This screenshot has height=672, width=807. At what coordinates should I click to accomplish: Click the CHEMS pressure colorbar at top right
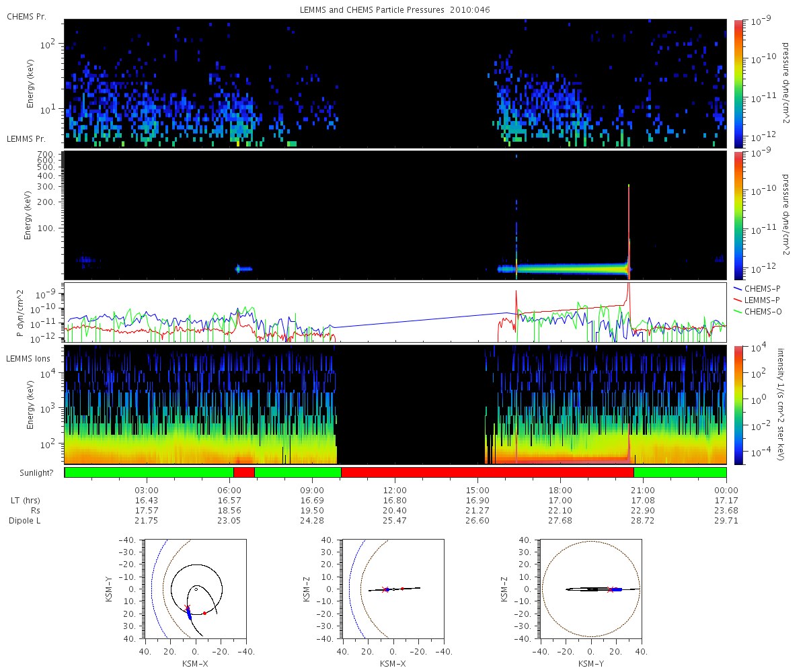(738, 83)
